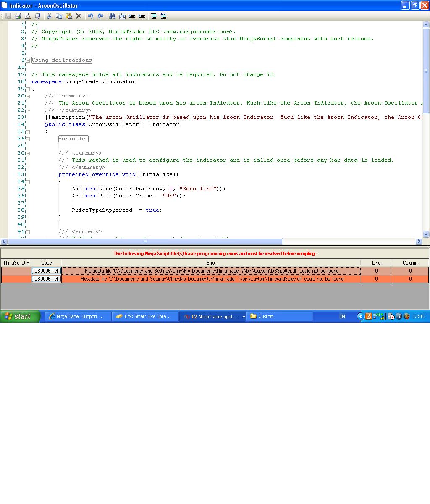This screenshot has height=504, width=430.
Task: Switch to '129: Smart Live Spre...' taskbar window
Action: pos(145,316)
